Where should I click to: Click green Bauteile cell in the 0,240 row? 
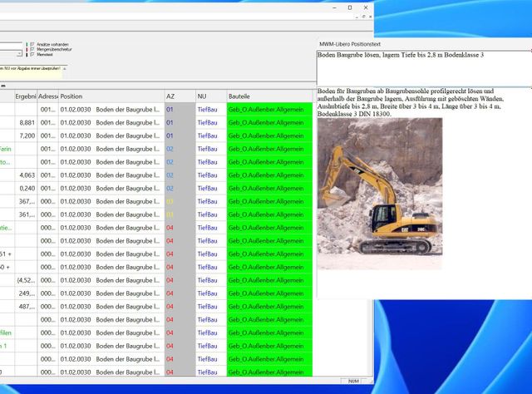pos(269,189)
